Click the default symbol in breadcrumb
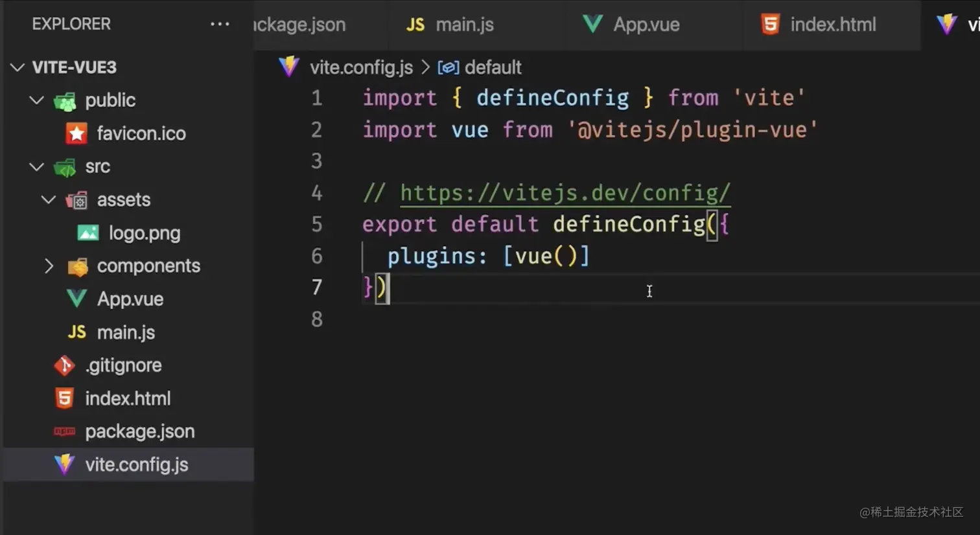Image resolution: width=980 pixels, height=535 pixels. (x=493, y=67)
